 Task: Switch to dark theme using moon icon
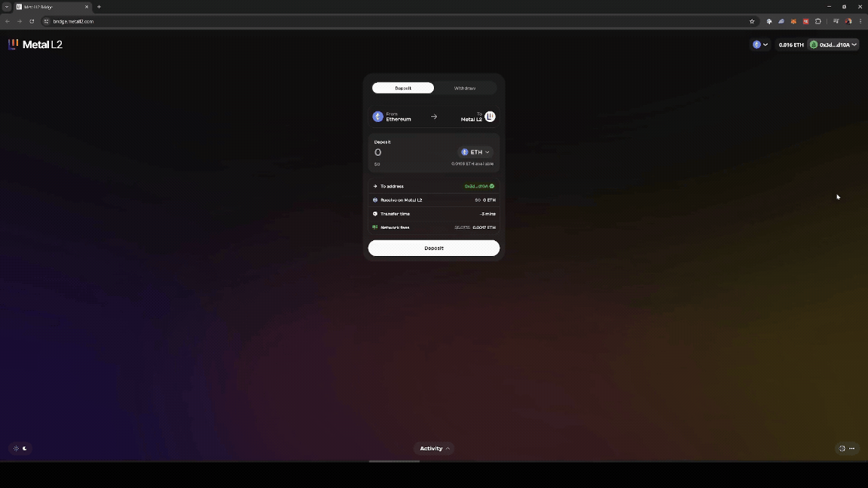click(25, 449)
